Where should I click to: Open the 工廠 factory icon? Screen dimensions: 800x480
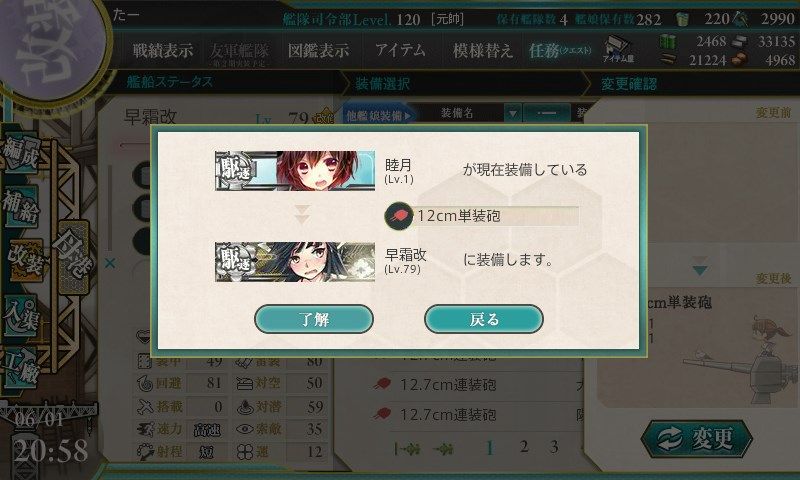click(x=21, y=368)
